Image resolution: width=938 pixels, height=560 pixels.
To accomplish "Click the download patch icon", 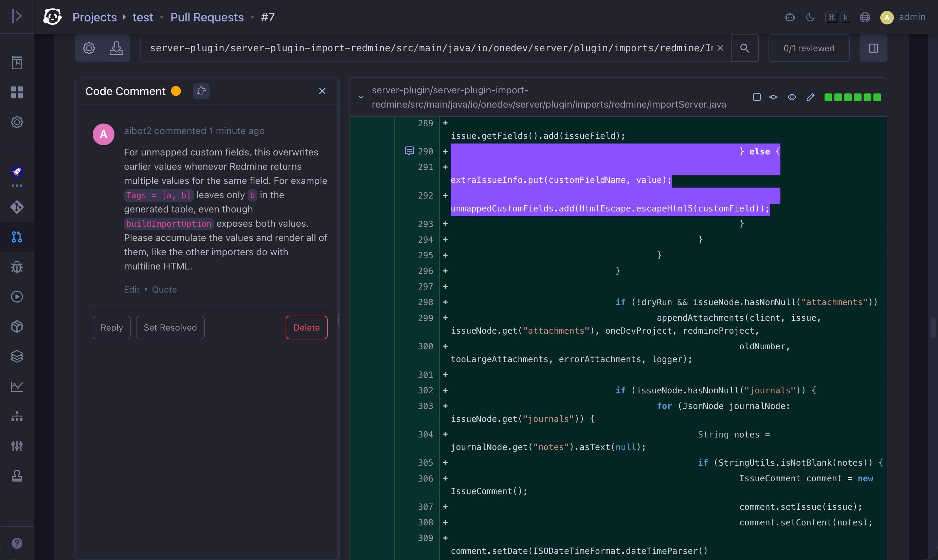I will pos(116,48).
